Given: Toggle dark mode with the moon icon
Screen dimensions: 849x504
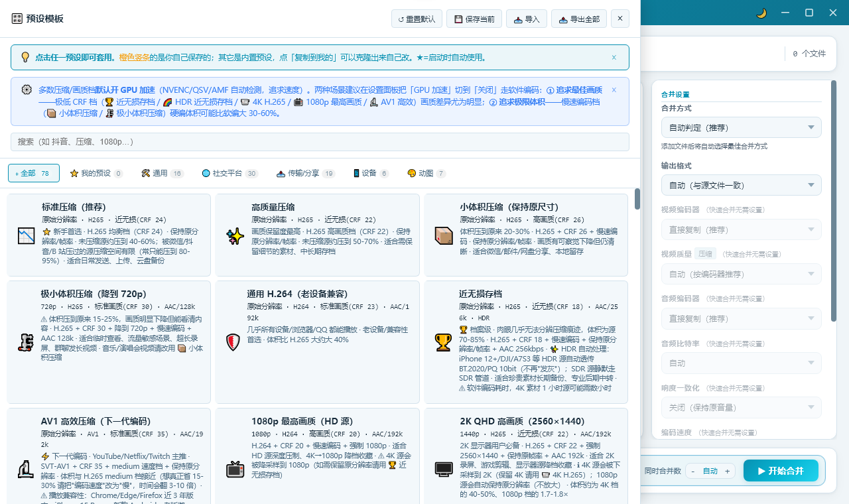Looking at the screenshot, I should coord(761,13).
